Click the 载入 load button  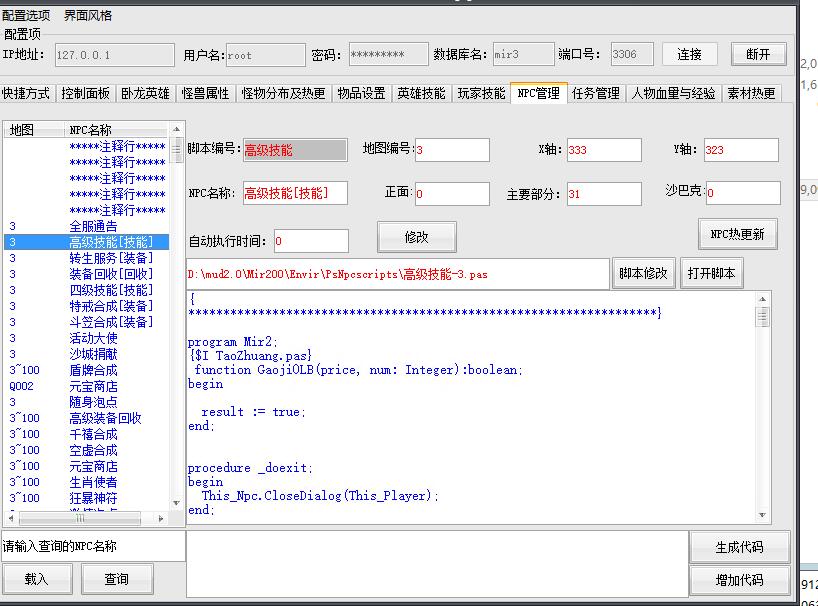(36, 579)
